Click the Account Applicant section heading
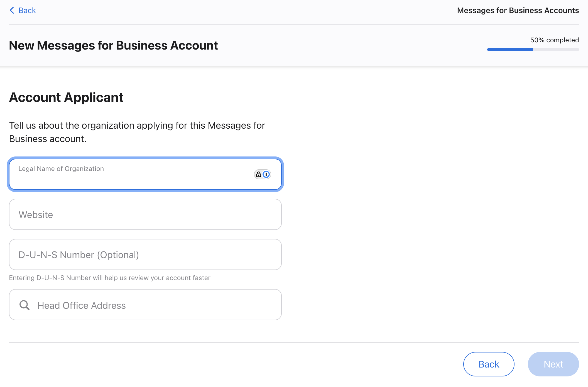The height and width of the screenshot is (387, 588). tap(66, 97)
